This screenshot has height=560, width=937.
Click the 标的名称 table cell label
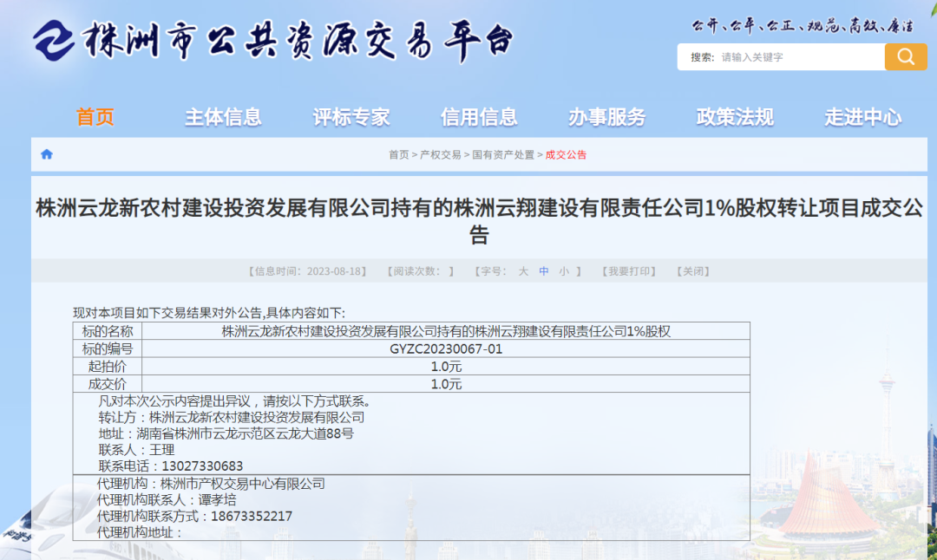tap(108, 331)
